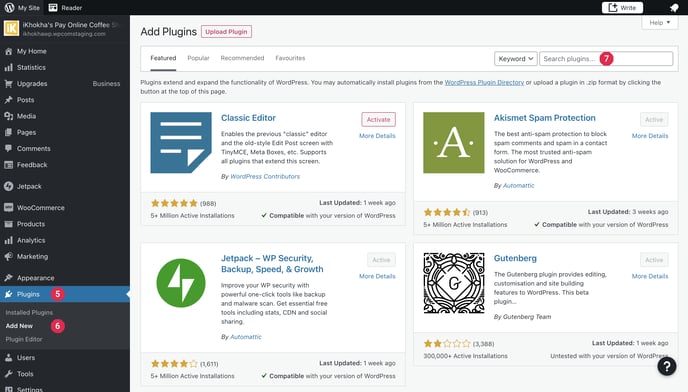Click the Feedback icon in sidebar

pyautogui.click(x=8, y=165)
